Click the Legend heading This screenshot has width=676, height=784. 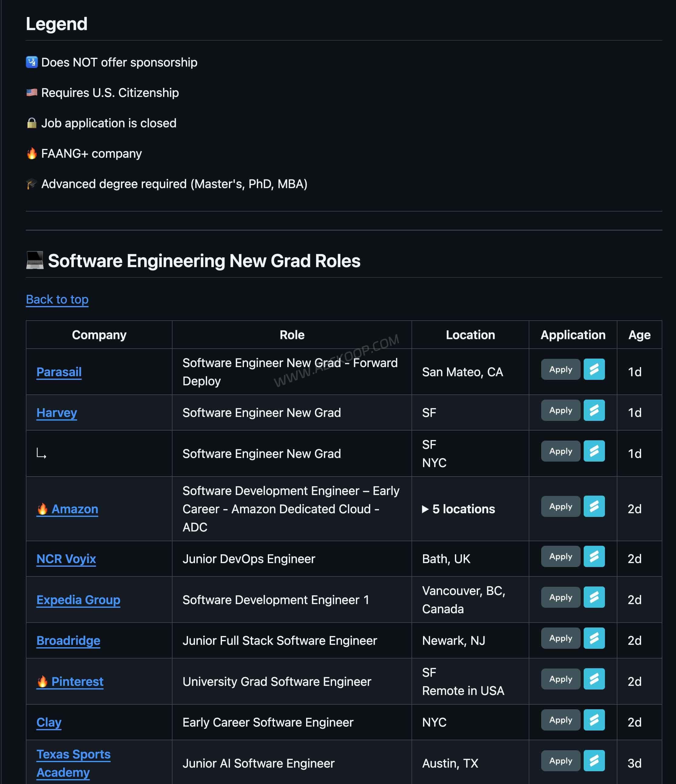[57, 24]
